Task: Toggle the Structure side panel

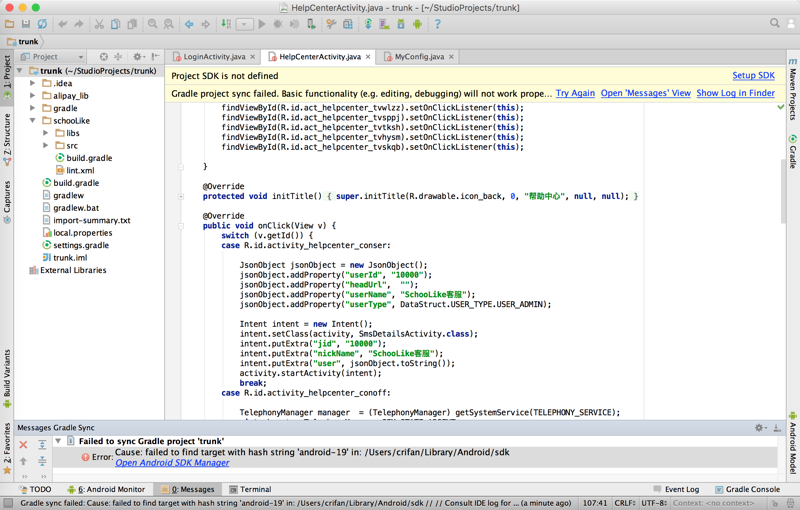Action: pyautogui.click(x=7, y=138)
